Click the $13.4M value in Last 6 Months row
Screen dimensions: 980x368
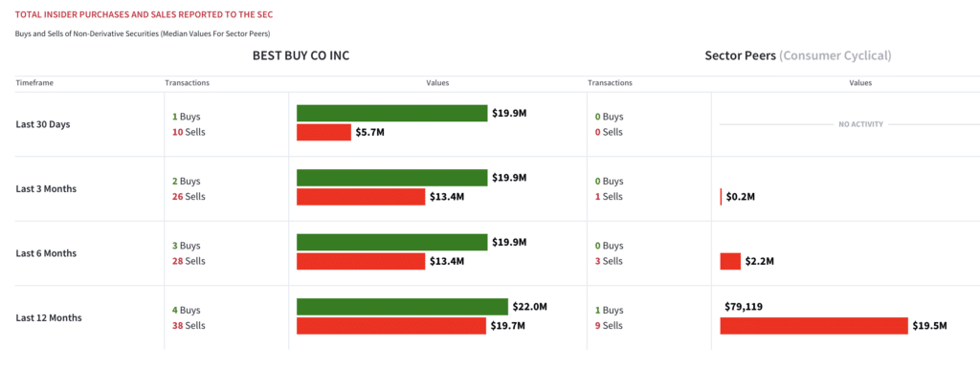click(447, 261)
